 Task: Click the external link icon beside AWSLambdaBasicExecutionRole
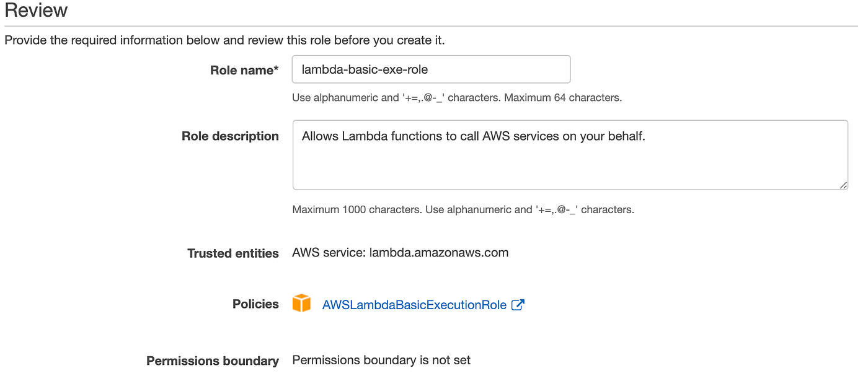pos(518,305)
